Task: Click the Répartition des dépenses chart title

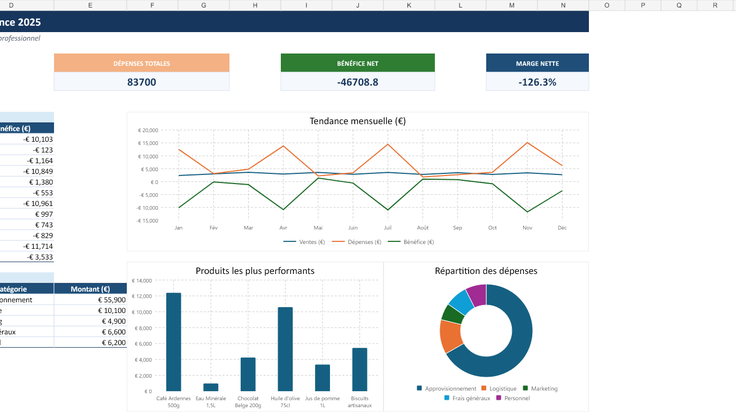Action: (x=486, y=271)
